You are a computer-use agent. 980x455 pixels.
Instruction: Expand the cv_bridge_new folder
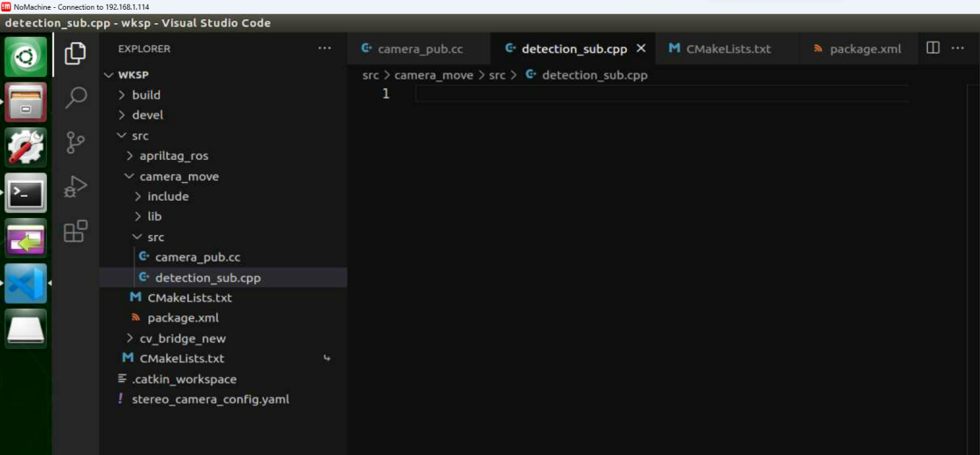click(222, 338)
